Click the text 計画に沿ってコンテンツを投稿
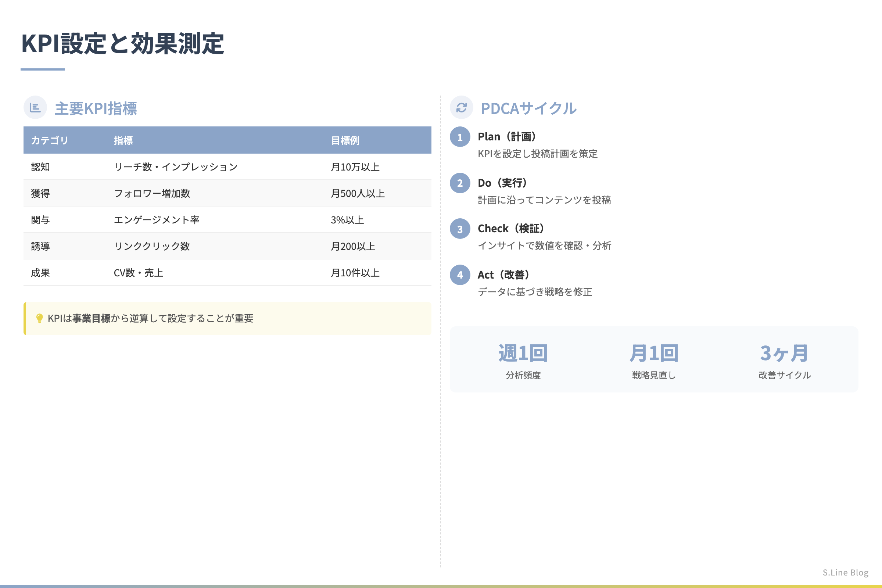 click(x=544, y=200)
